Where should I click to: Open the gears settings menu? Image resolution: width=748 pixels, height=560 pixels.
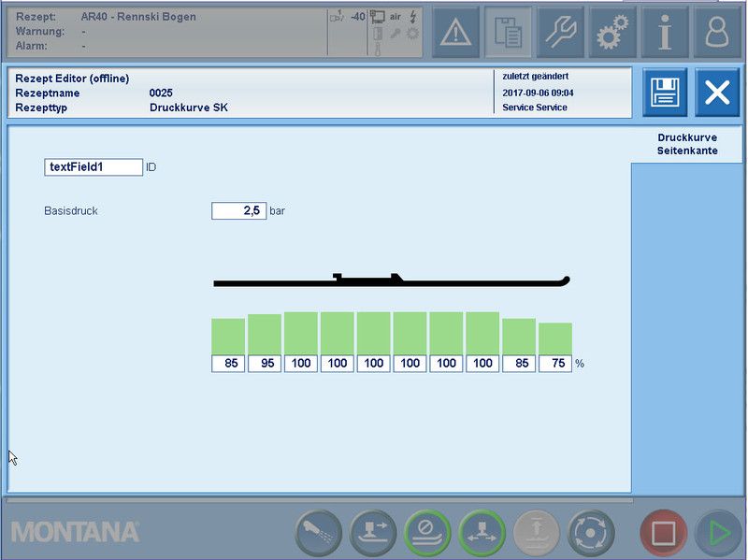pos(612,33)
